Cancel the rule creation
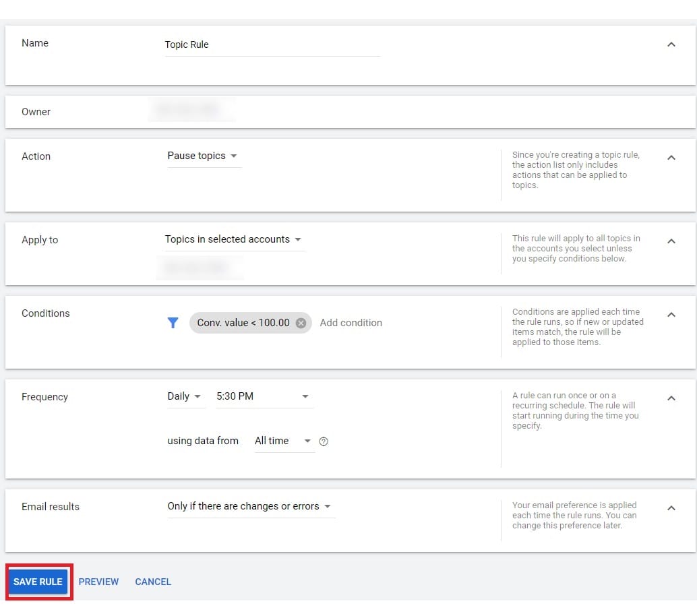Screen dimensions: 697x616 coord(153,582)
